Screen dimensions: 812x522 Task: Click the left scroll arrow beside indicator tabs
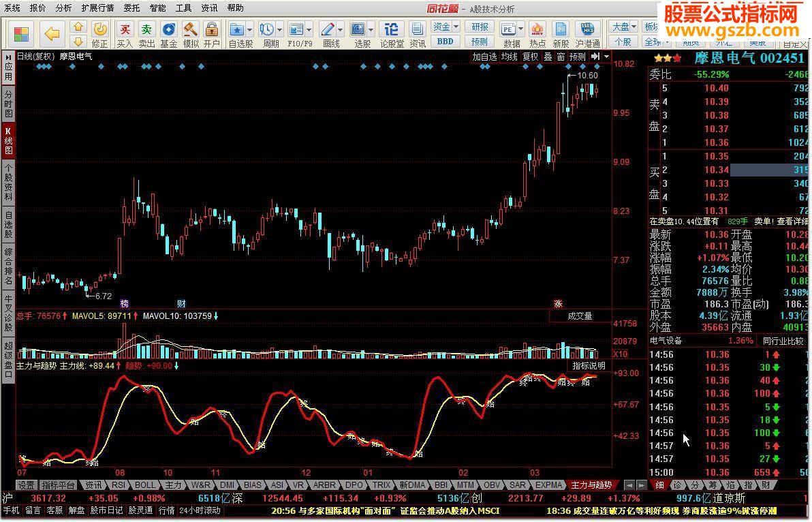(629, 485)
